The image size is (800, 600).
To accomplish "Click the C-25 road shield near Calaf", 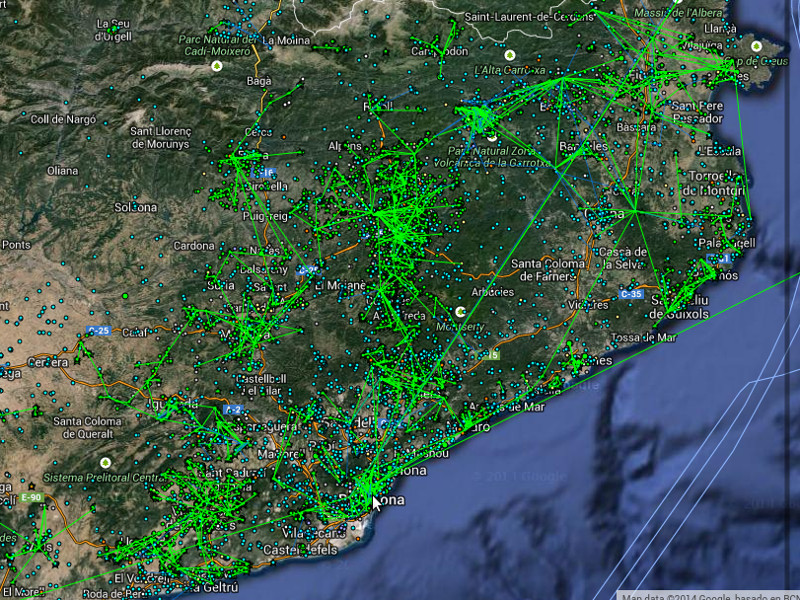I will 99,331.
